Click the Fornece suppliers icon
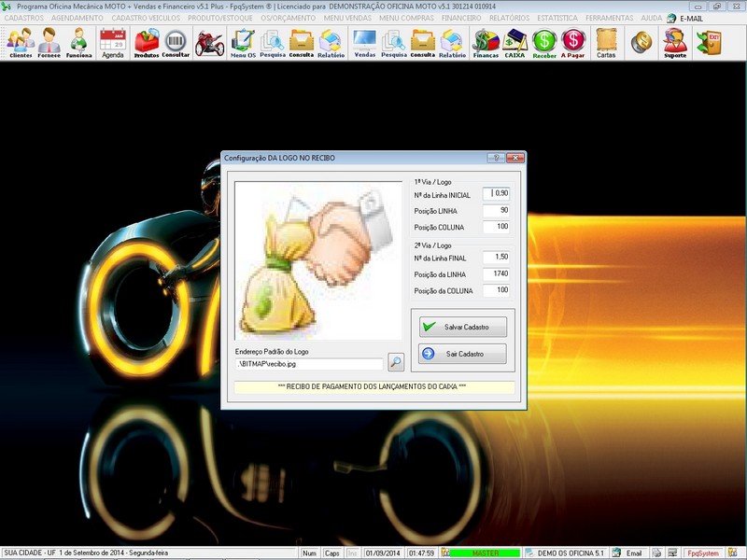 [49, 42]
